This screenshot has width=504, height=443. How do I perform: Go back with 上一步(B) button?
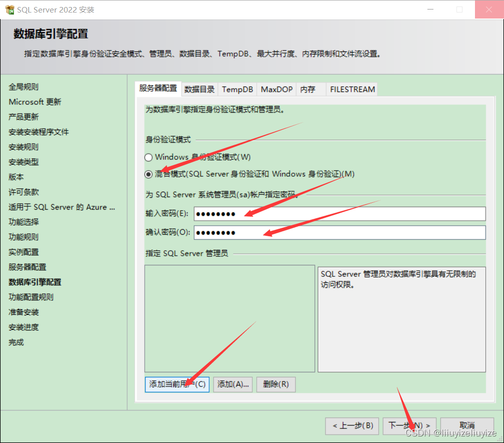[x=352, y=426]
